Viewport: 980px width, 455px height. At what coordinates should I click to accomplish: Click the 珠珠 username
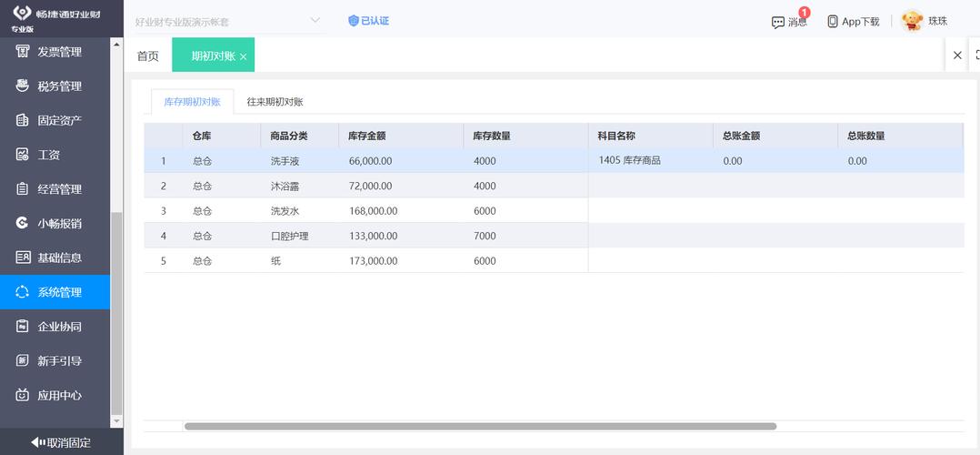pyautogui.click(x=937, y=21)
